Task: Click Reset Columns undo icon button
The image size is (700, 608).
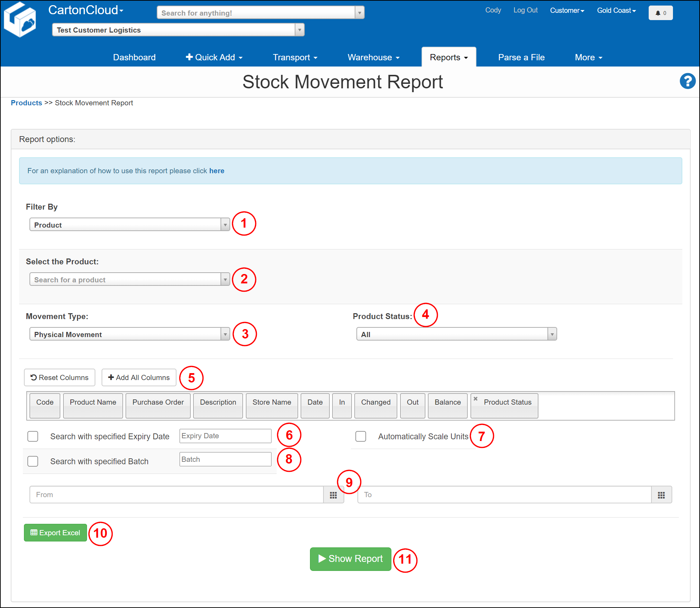Action: (60, 377)
